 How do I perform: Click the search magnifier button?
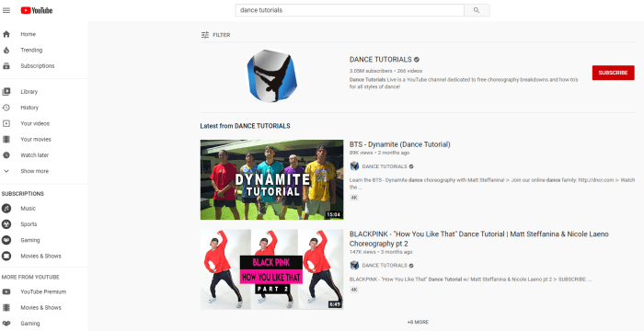[477, 10]
